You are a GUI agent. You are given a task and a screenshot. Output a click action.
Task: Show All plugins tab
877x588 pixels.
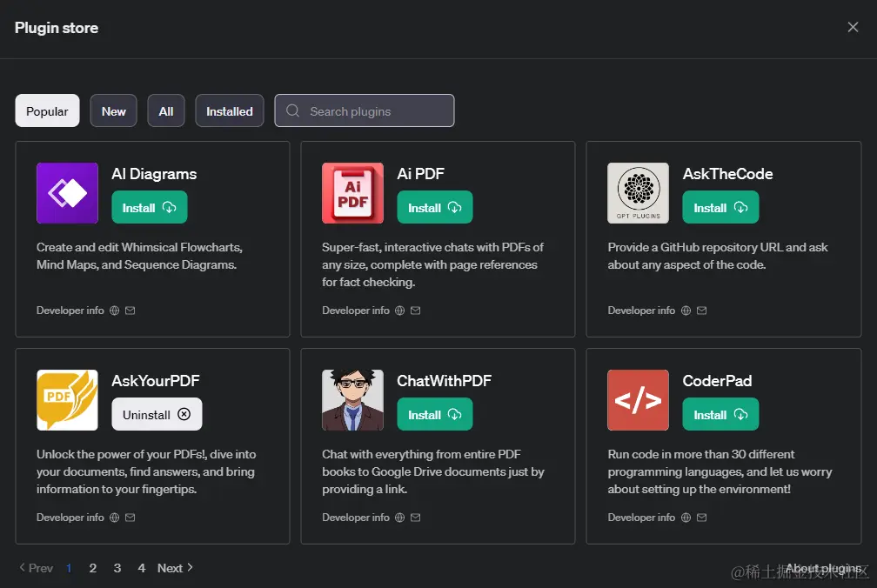point(166,110)
